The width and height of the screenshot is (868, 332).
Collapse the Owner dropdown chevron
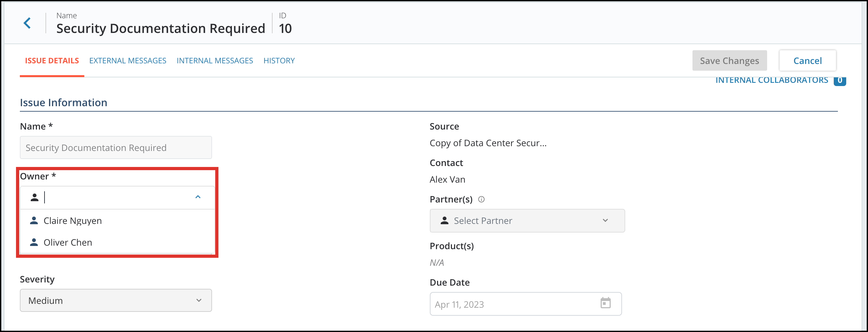tap(198, 197)
